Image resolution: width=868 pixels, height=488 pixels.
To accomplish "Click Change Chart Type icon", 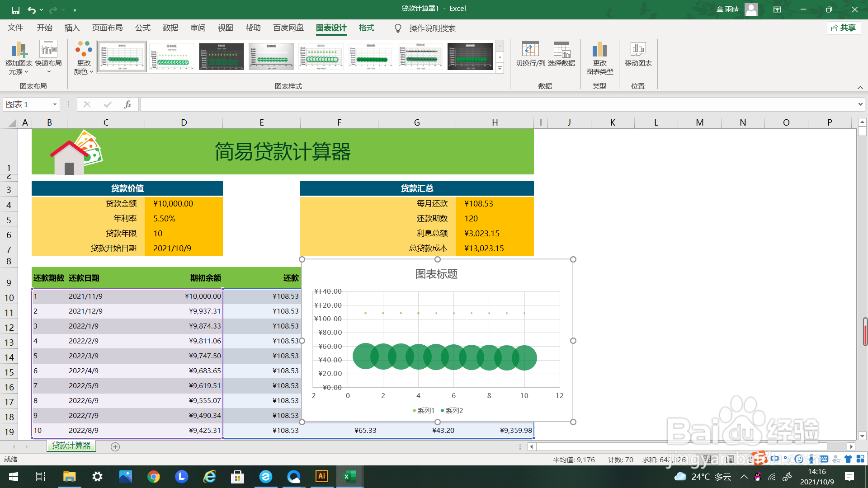I will [x=599, y=50].
